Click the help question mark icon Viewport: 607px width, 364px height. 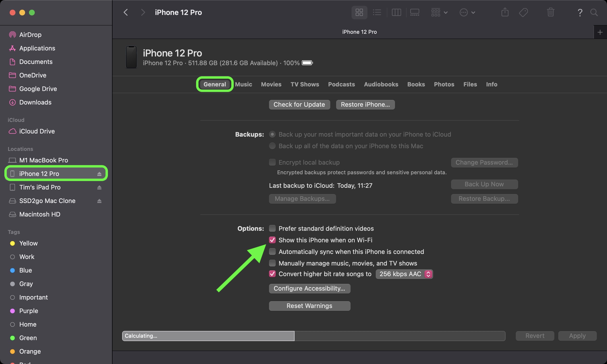[580, 11]
